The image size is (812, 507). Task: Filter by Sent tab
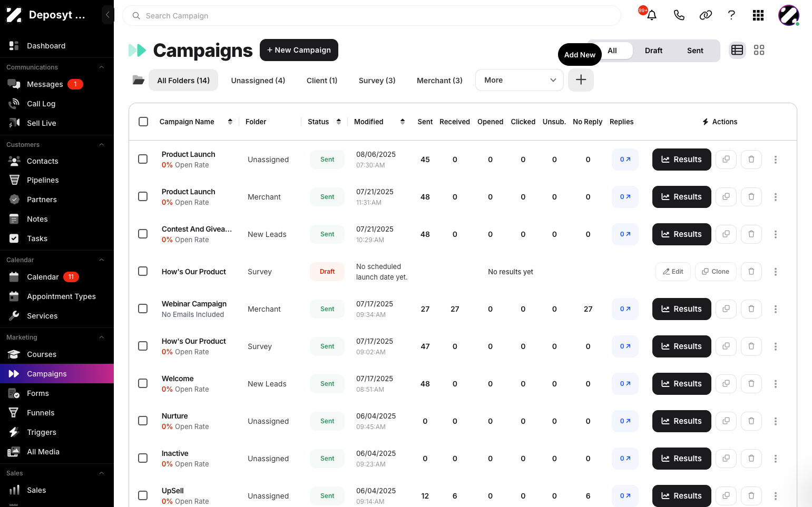click(695, 51)
